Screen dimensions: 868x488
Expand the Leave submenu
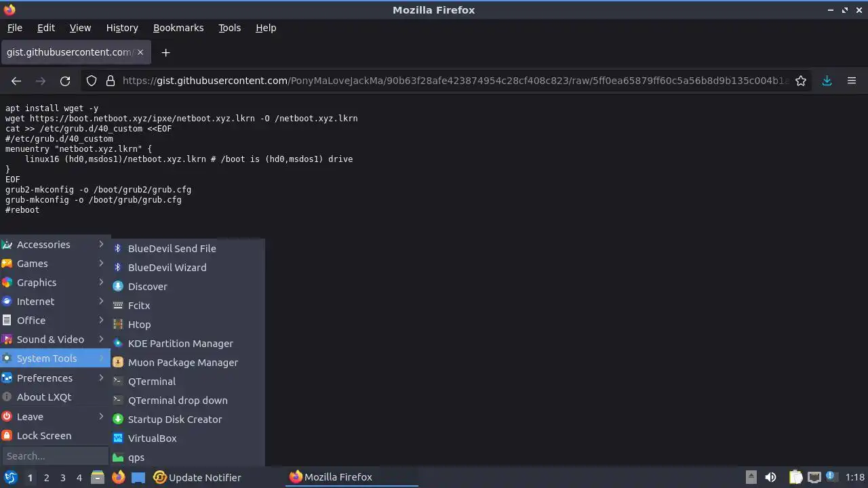(55, 417)
